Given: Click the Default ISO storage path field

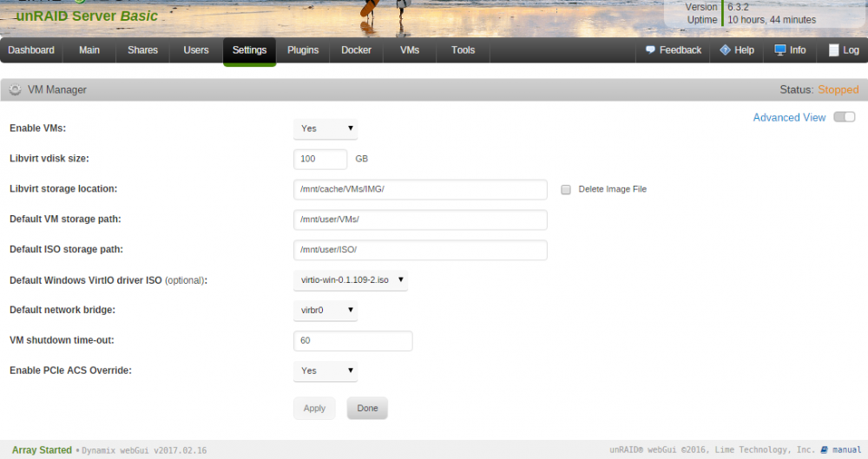Looking at the screenshot, I should tap(420, 250).
